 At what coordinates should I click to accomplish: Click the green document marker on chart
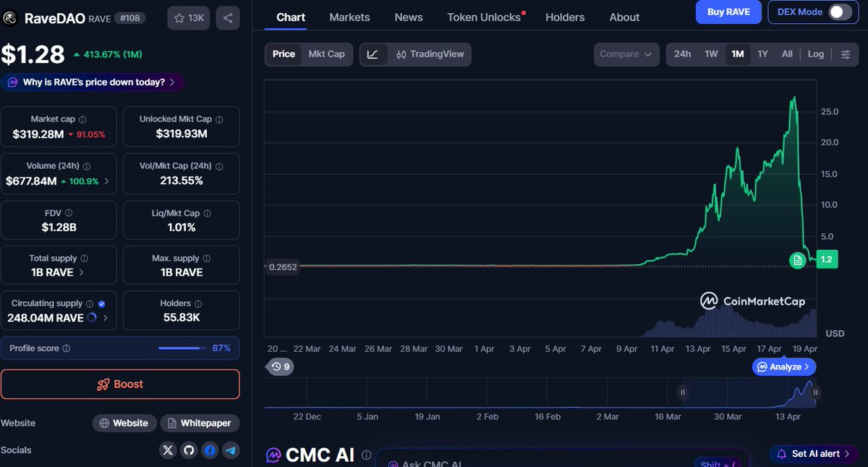tap(797, 260)
